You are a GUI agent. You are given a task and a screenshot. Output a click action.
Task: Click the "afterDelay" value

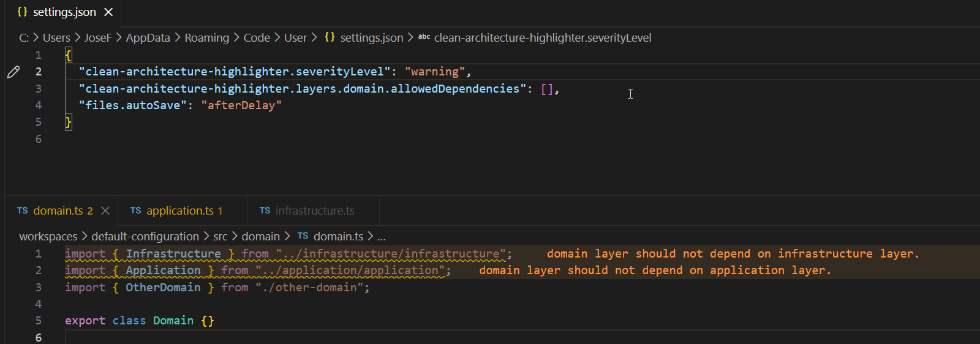(241, 105)
